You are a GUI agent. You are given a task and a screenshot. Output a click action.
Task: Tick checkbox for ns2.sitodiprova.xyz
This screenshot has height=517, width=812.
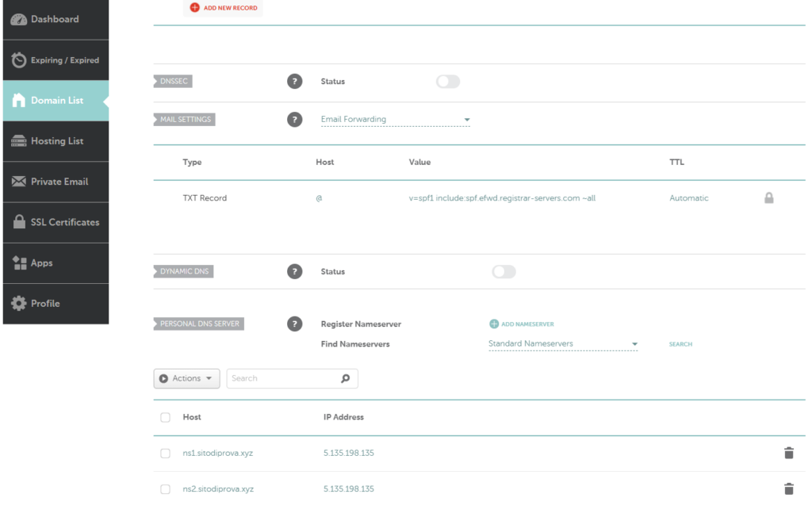pos(165,489)
